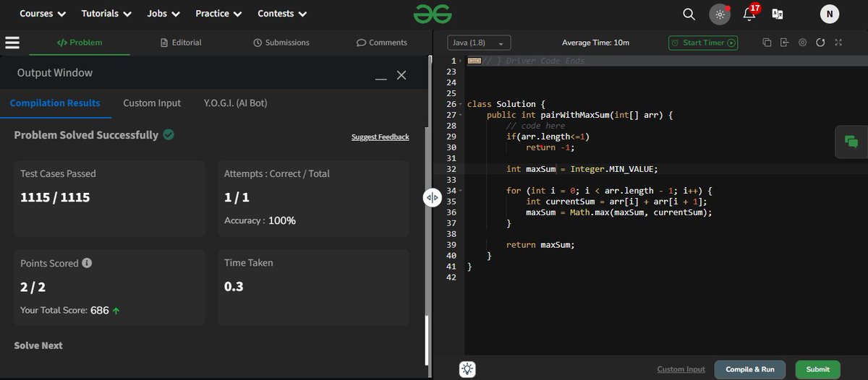
Task: Switch to the Comments tab
Action: (382, 43)
